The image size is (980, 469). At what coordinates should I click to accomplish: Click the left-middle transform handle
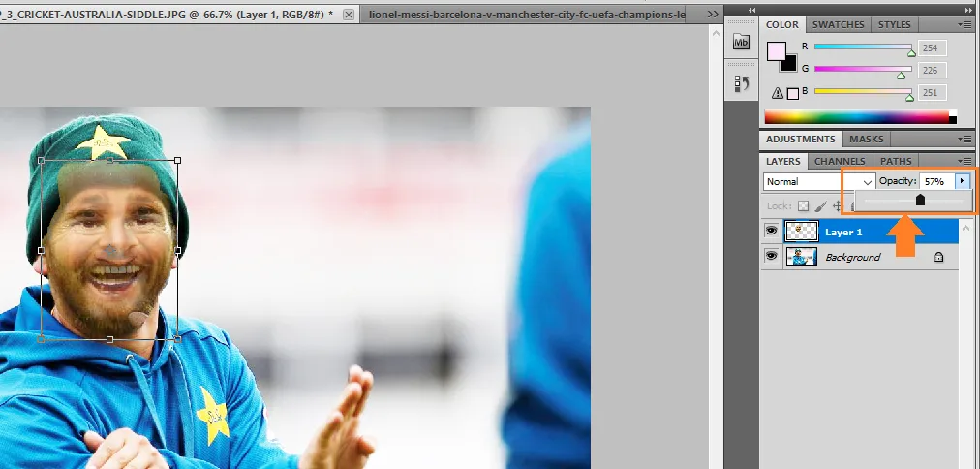42,250
